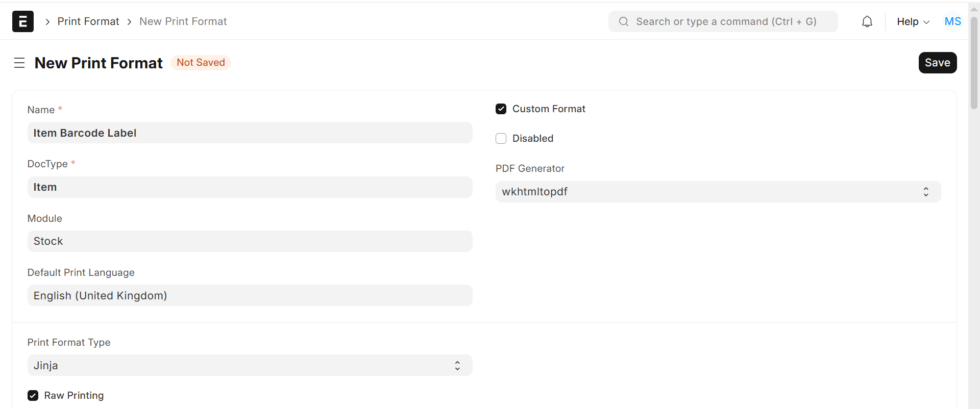
Task: Click the search magnifier icon
Action: 624,21
